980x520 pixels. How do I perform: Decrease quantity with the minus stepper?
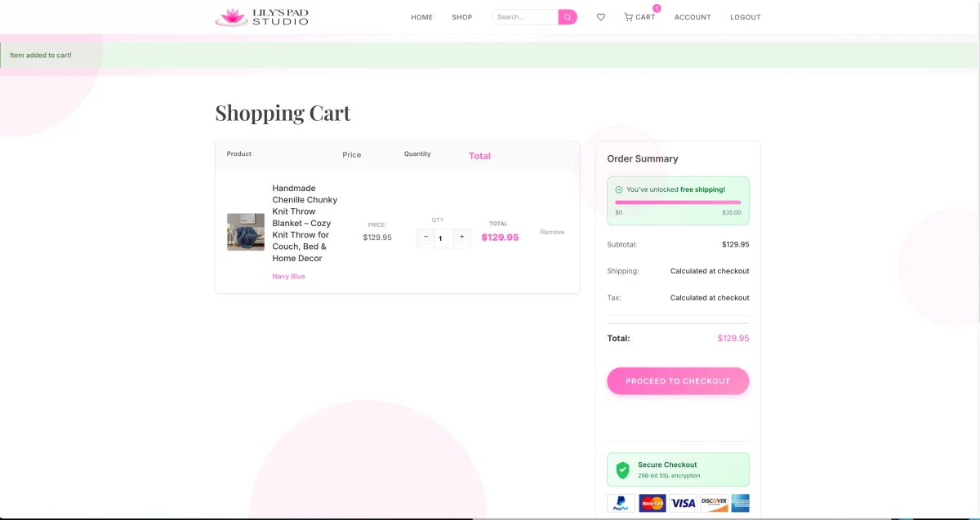click(425, 238)
